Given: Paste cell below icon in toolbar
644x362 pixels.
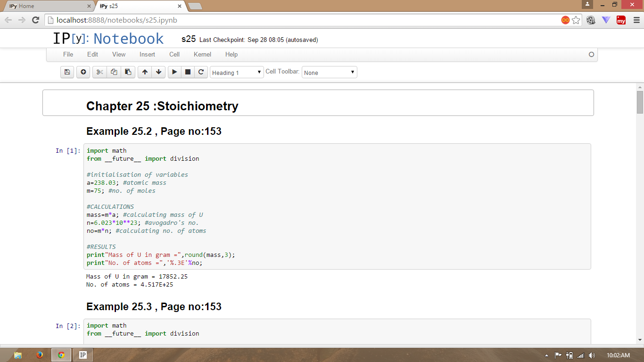Looking at the screenshot, I should (x=128, y=72).
